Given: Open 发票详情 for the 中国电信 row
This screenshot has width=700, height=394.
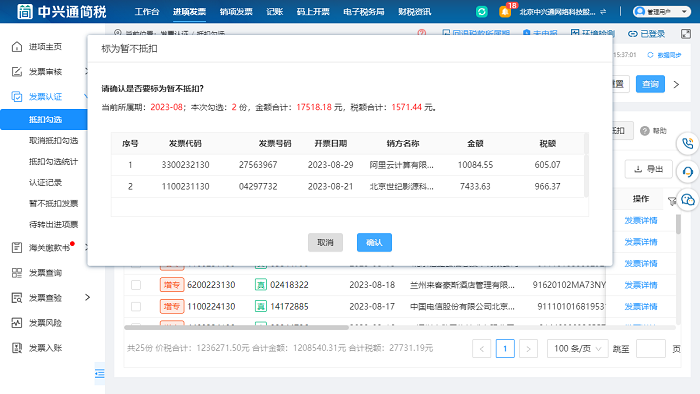Looking at the screenshot, I should (x=641, y=307).
